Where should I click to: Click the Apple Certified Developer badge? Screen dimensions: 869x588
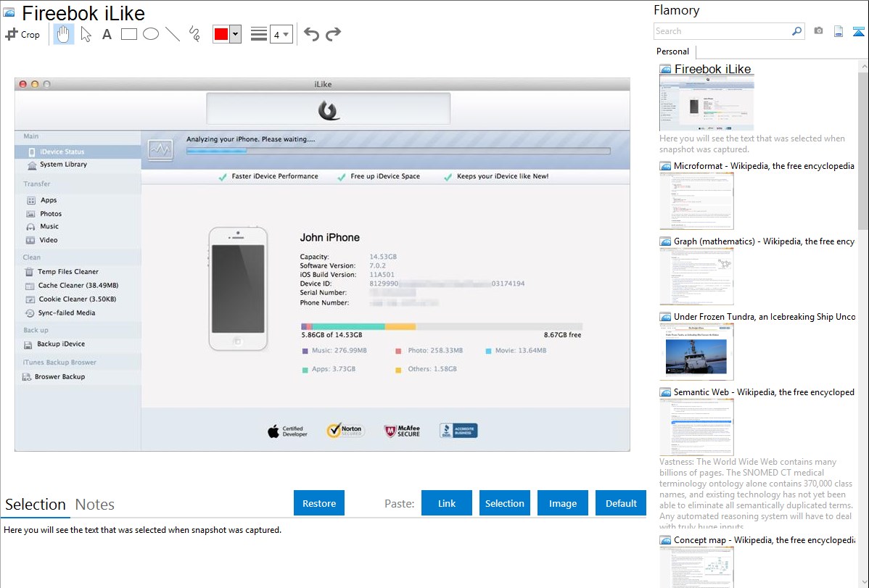click(287, 431)
